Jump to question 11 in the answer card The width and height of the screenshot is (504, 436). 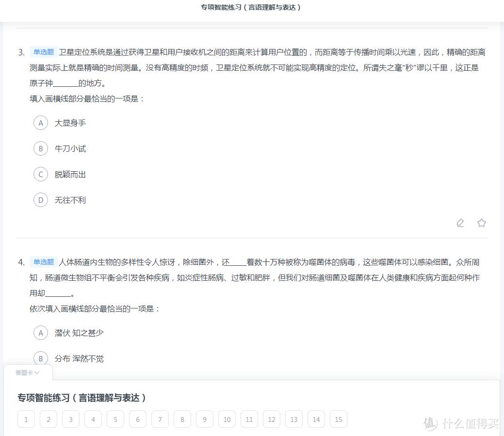[x=249, y=419]
